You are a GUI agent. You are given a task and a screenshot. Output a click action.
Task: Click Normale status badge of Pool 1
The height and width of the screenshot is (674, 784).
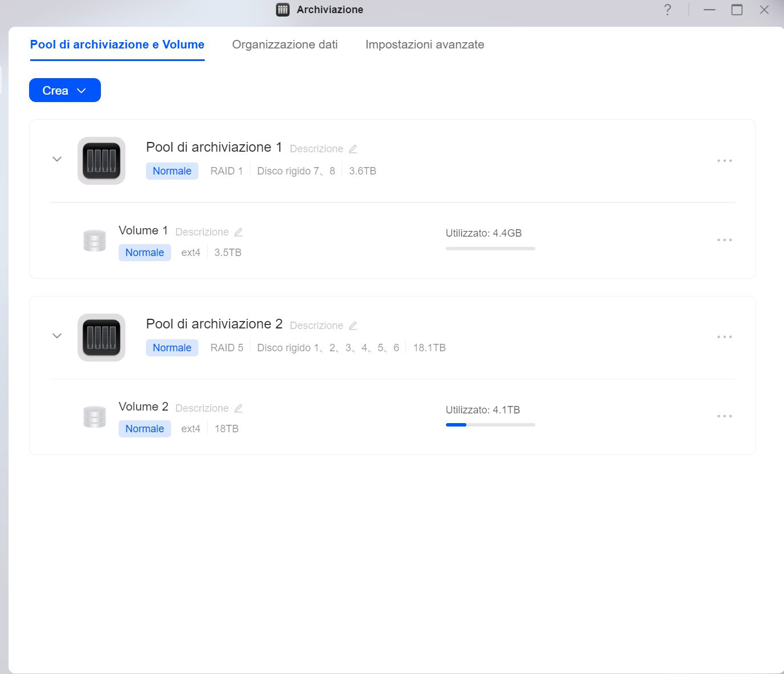point(172,171)
